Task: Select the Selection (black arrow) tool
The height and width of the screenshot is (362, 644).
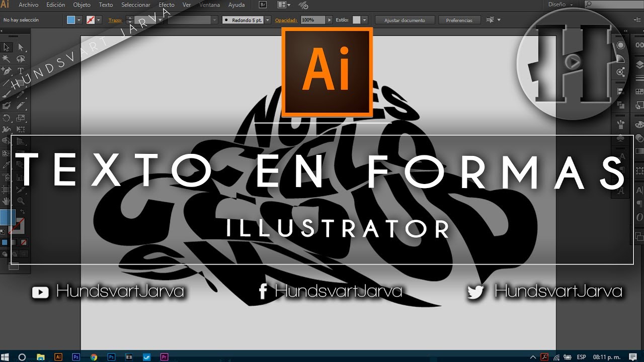Action: pyautogui.click(x=7, y=47)
